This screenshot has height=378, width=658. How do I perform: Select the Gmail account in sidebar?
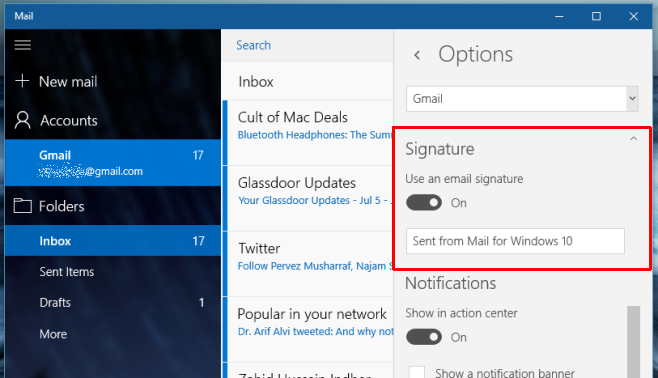(113, 163)
